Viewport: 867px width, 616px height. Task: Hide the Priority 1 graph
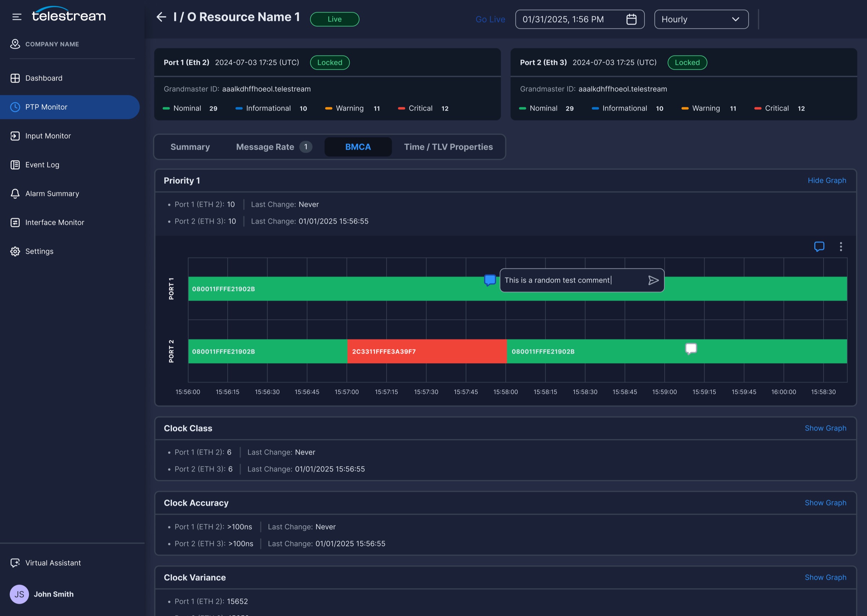(827, 181)
